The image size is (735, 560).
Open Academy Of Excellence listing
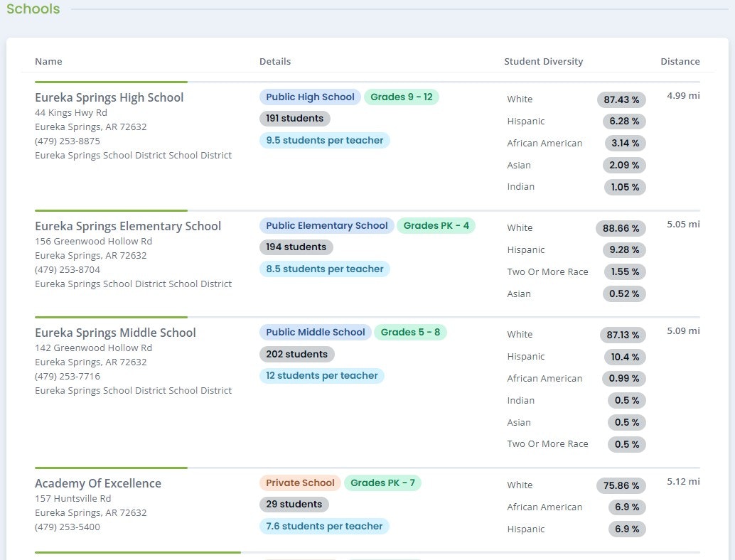[x=98, y=483]
